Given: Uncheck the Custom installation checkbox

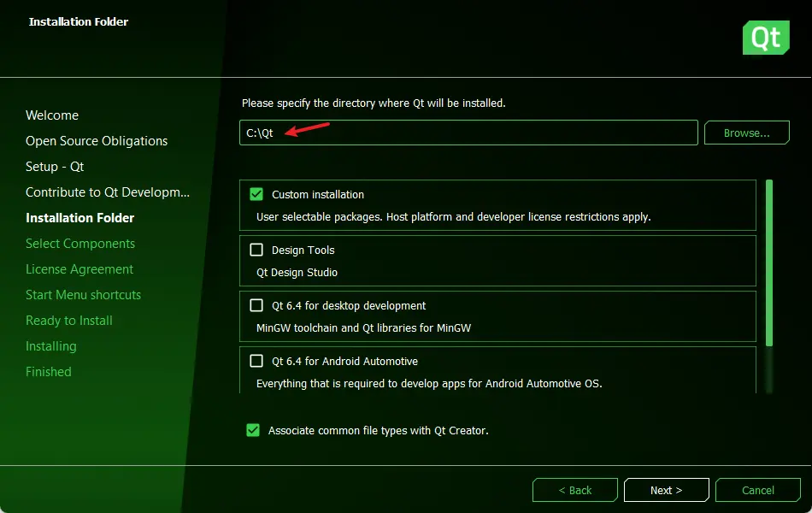Looking at the screenshot, I should (256, 194).
